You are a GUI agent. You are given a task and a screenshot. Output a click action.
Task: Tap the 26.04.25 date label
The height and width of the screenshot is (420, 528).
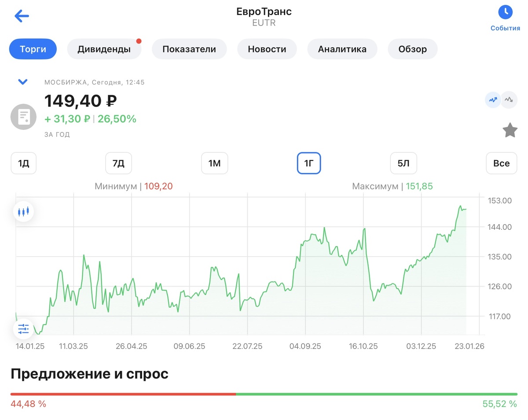coord(132,346)
